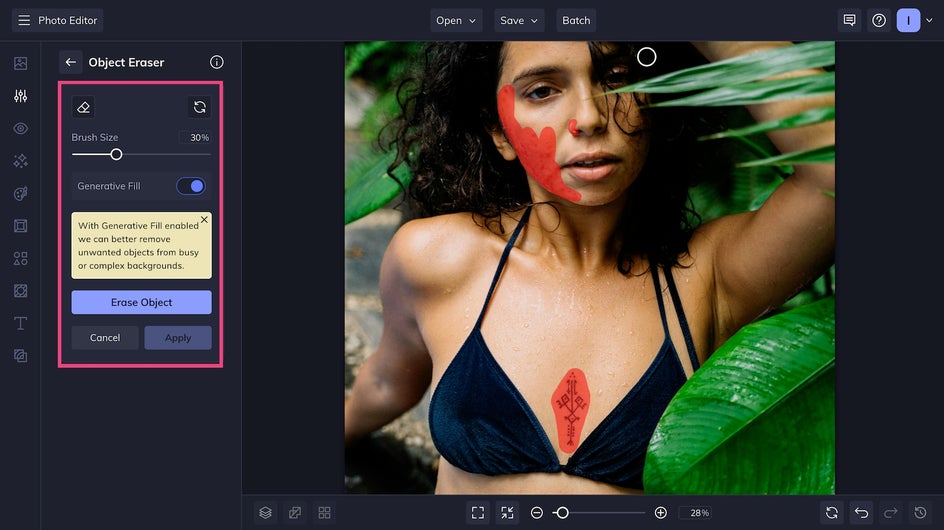Open the Photo Editor hamburger menu
This screenshot has width=944, height=530.
click(x=24, y=20)
